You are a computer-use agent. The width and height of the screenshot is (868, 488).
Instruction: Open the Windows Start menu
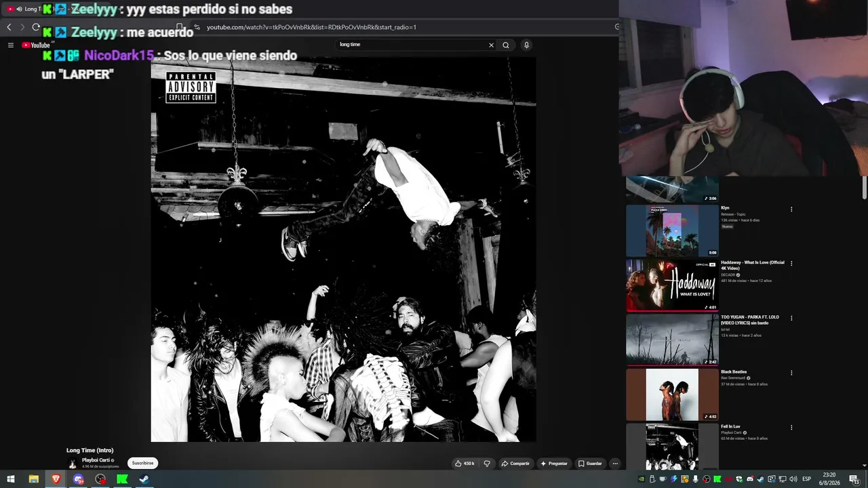click(x=11, y=479)
